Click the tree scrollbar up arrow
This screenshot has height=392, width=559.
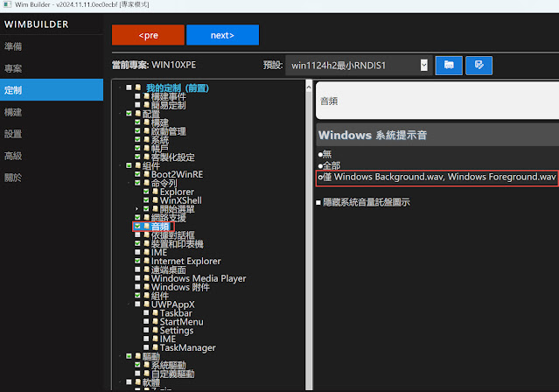pyautogui.click(x=309, y=87)
